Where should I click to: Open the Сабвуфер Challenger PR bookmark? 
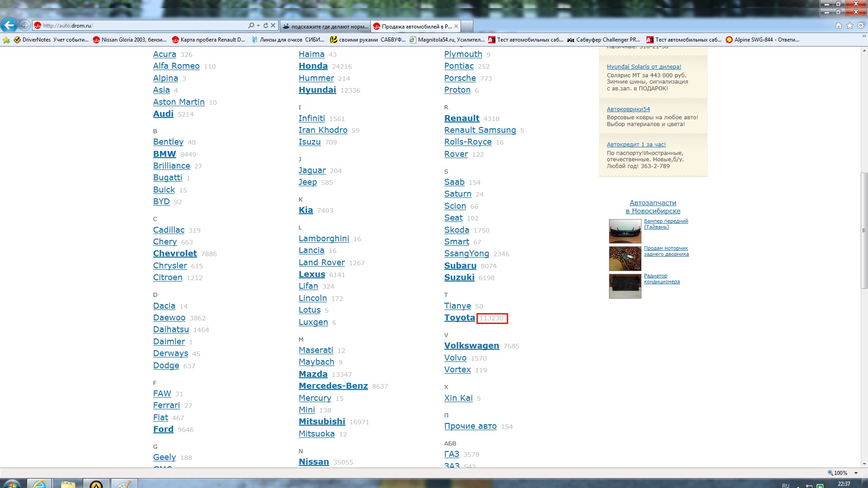pos(604,40)
